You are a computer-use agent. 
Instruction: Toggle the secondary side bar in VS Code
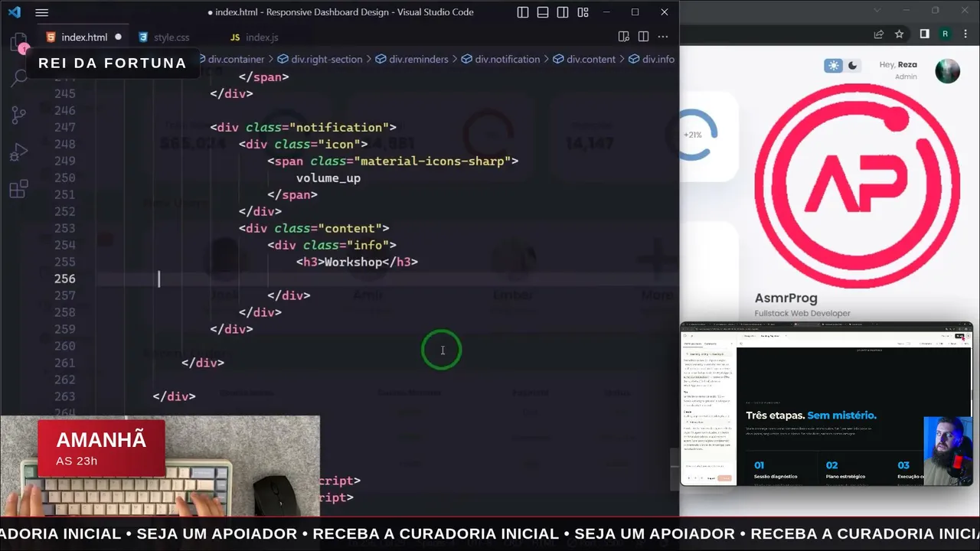pos(563,12)
